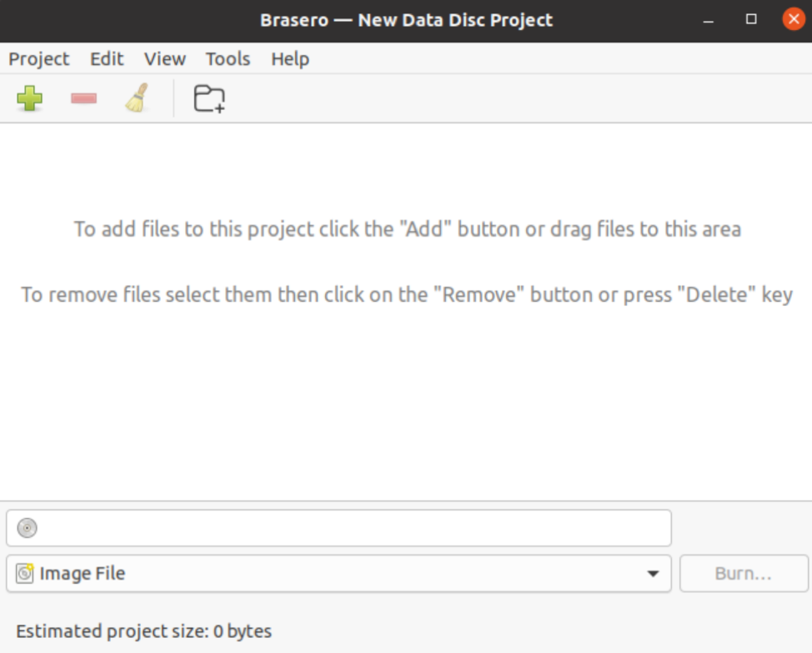Screen dimensions: 812x653
Task: Click the green plus Add files icon
Action: [x=30, y=99]
